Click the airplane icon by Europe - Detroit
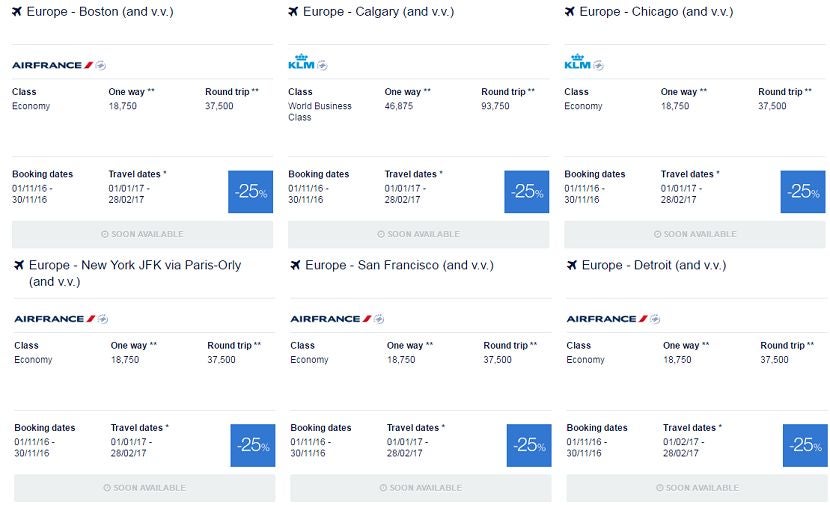The image size is (830, 505). coord(572,265)
